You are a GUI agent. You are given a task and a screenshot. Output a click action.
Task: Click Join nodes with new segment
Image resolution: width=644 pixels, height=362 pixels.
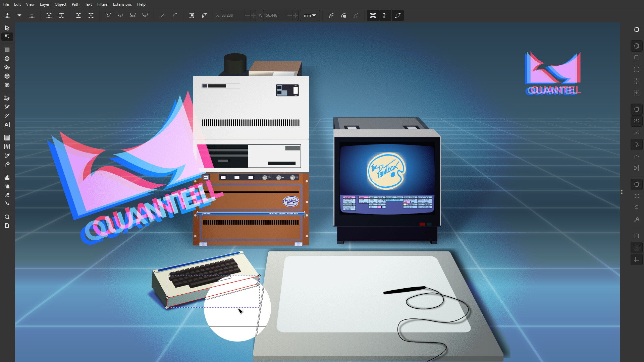[78, 15]
